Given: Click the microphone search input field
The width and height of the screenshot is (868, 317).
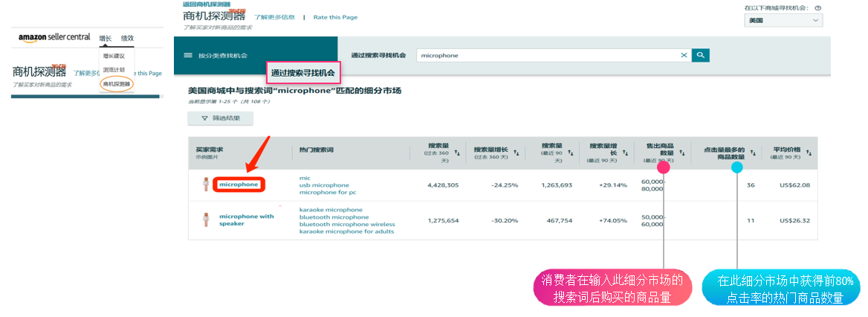Looking at the screenshot, I should click(546, 55).
